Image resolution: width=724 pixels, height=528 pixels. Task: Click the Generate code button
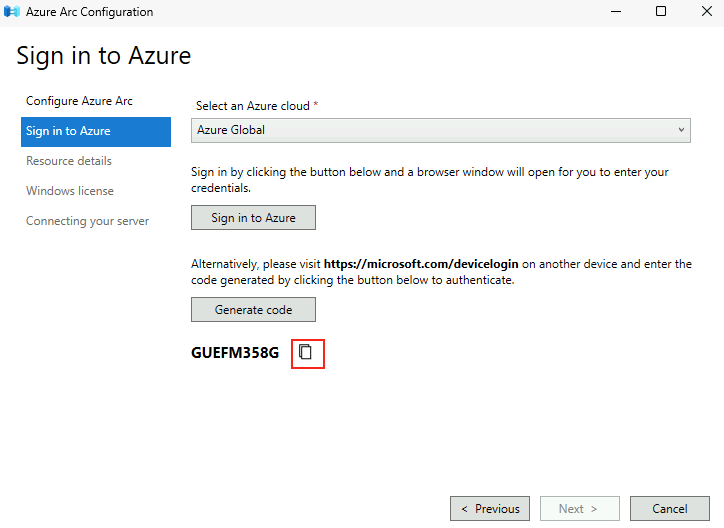(253, 309)
